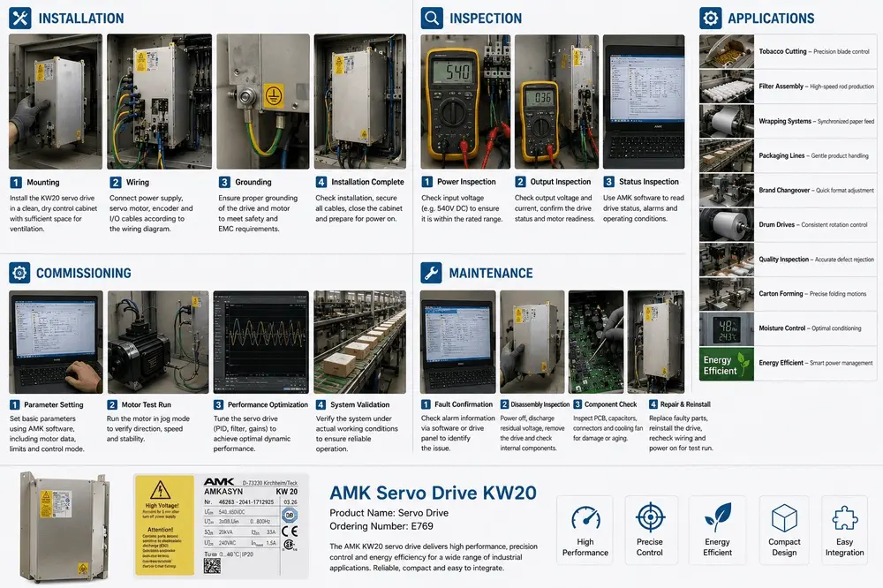This screenshot has width=883, height=588.
Task: Click the Motor Test Run step label
Action: [x=146, y=404]
